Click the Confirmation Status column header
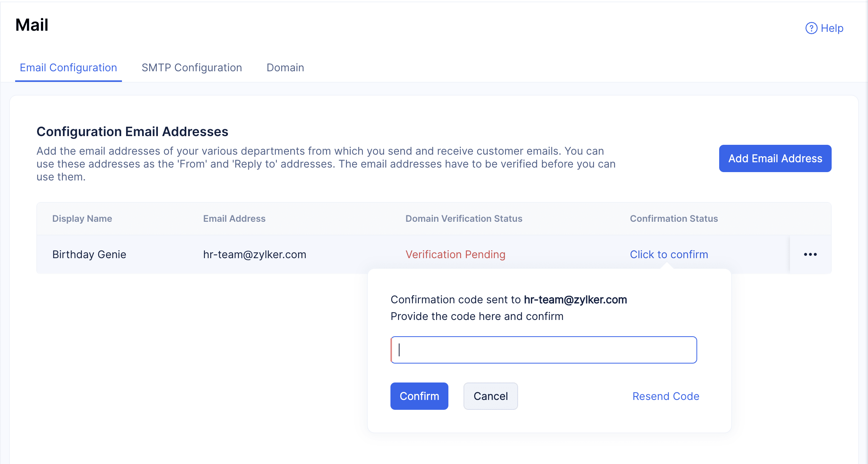The height and width of the screenshot is (464, 868). (674, 219)
